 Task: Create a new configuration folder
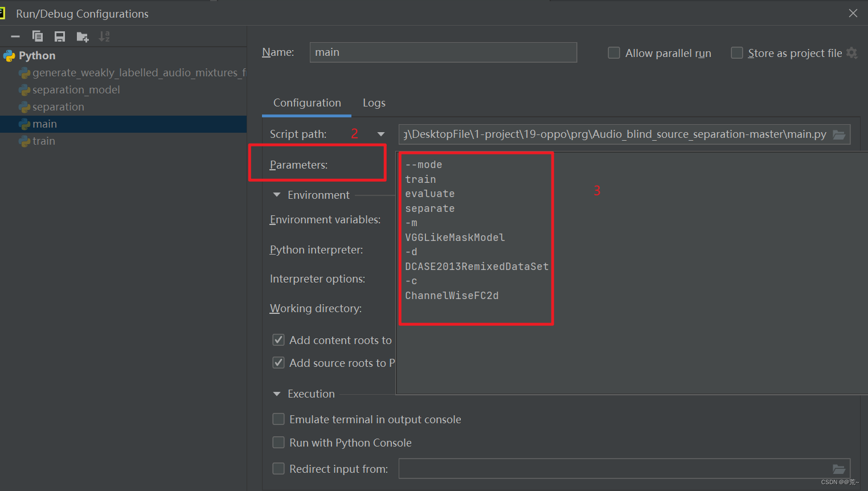tap(83, 37)
